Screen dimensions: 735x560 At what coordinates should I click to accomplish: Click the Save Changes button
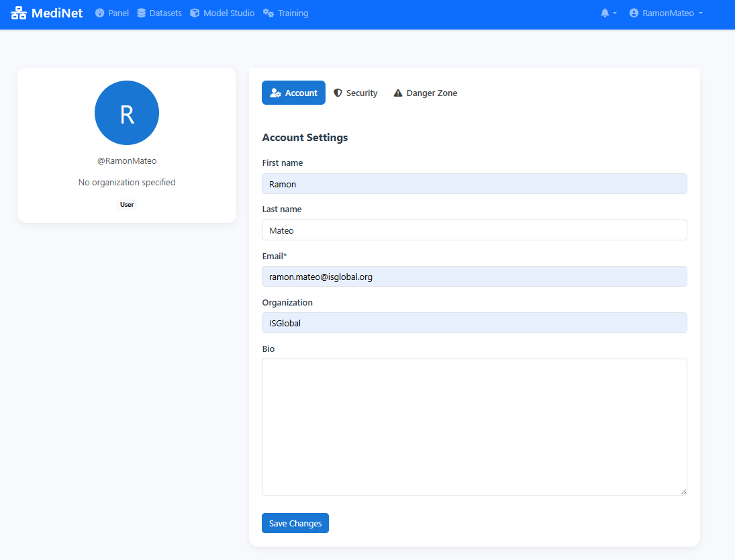pos(295,523)
